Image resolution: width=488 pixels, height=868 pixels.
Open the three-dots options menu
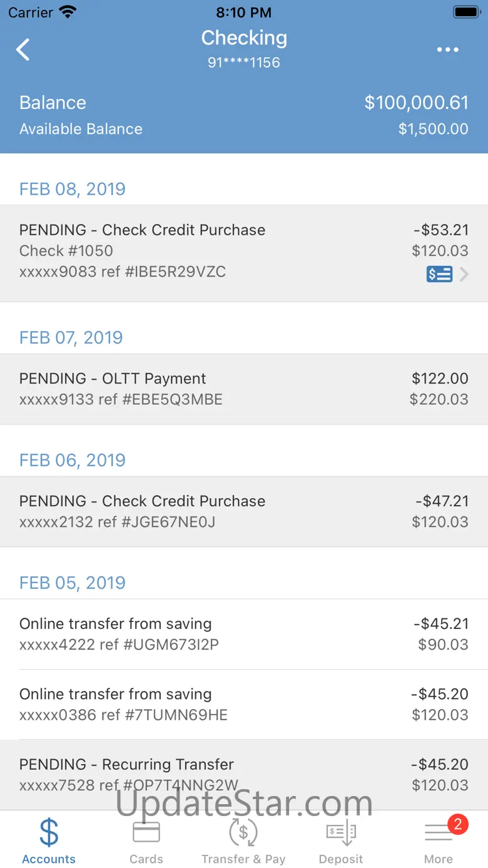(448, 50)
